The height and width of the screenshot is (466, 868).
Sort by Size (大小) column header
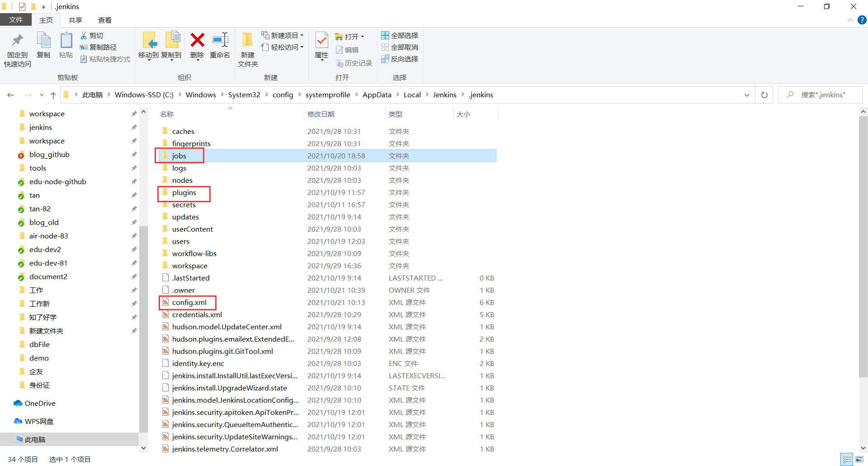tap(475, 114)
